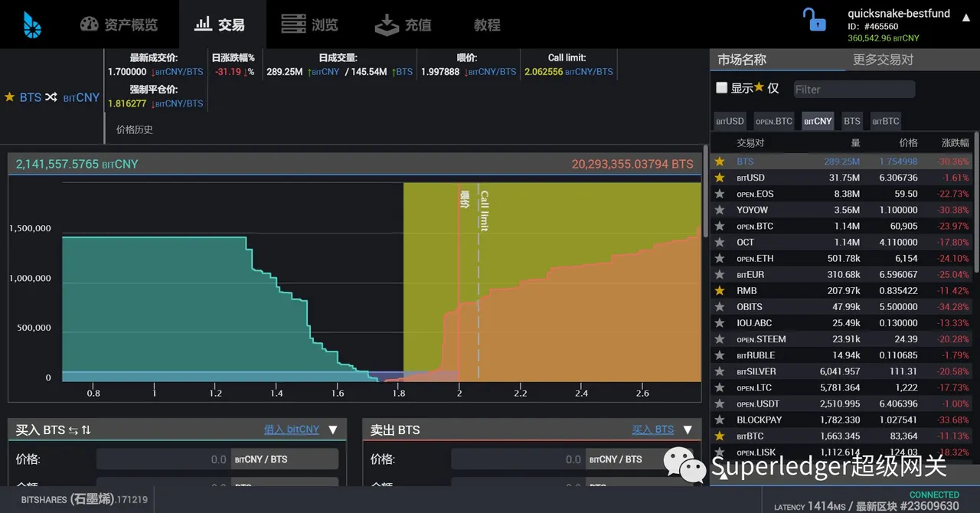
Task: Select the bitUSD base market tab
Action: click(730, 121)
